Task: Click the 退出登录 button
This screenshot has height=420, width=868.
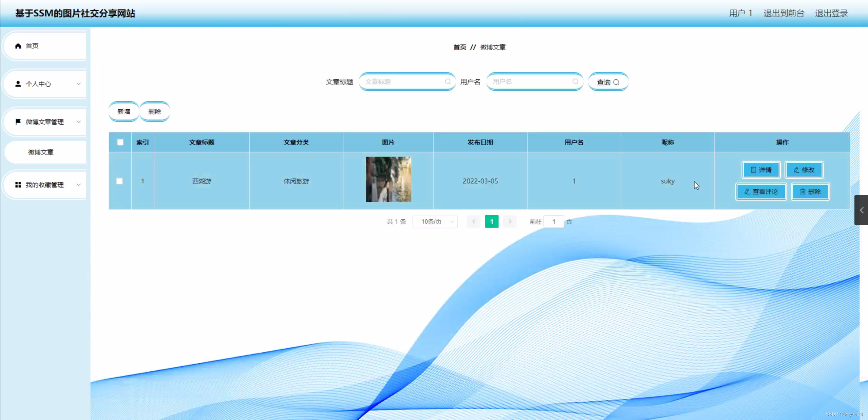Action: [x=830, y=13]
